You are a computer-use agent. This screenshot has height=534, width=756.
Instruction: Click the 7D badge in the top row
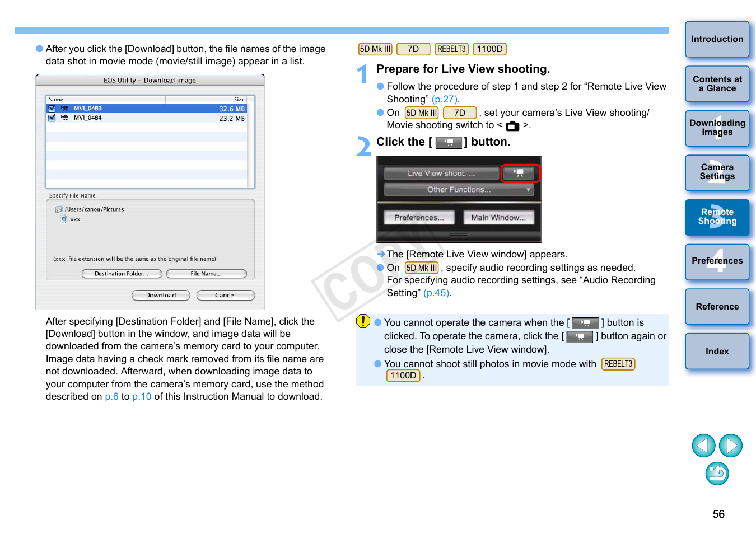(413, 49)
